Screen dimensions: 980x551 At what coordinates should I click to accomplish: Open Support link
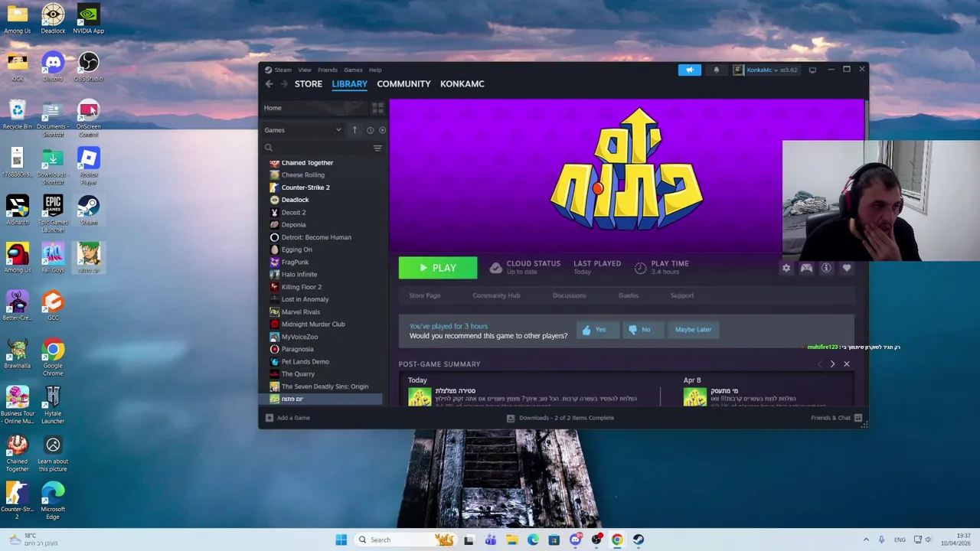coord(682,295)
